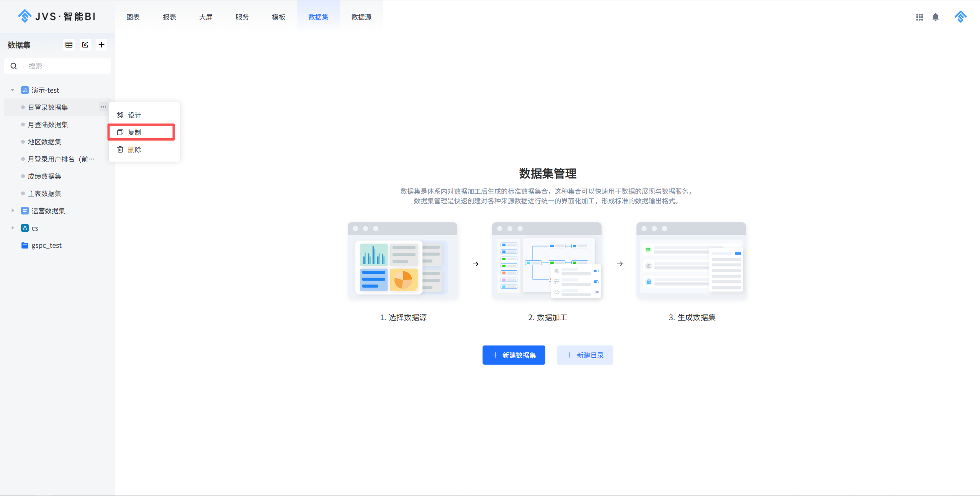Choose 设计 from the context menu

tap(134, 115)
